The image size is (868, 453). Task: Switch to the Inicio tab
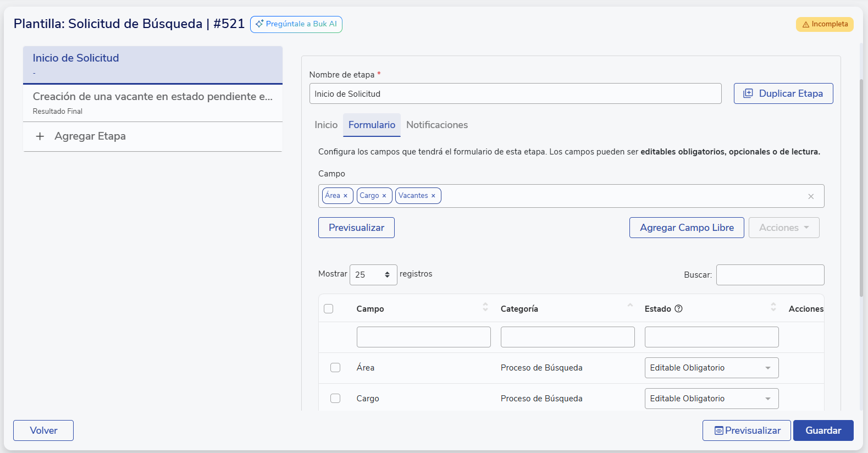pyautogui.click(x=326, y=125)
